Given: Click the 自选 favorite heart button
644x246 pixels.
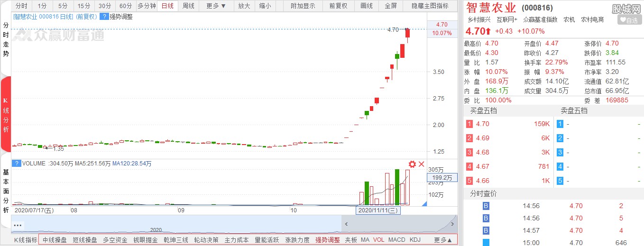Looking at the screenshot, I should pyautogui.click(x=629, y=20).
